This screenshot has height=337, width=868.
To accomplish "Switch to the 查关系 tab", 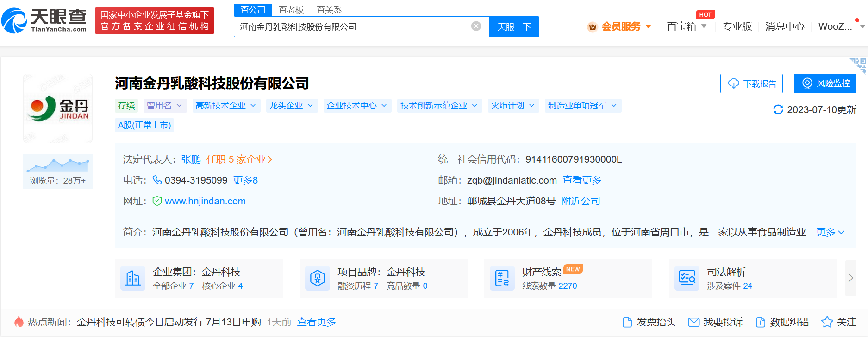I will (x=329, y=10).
